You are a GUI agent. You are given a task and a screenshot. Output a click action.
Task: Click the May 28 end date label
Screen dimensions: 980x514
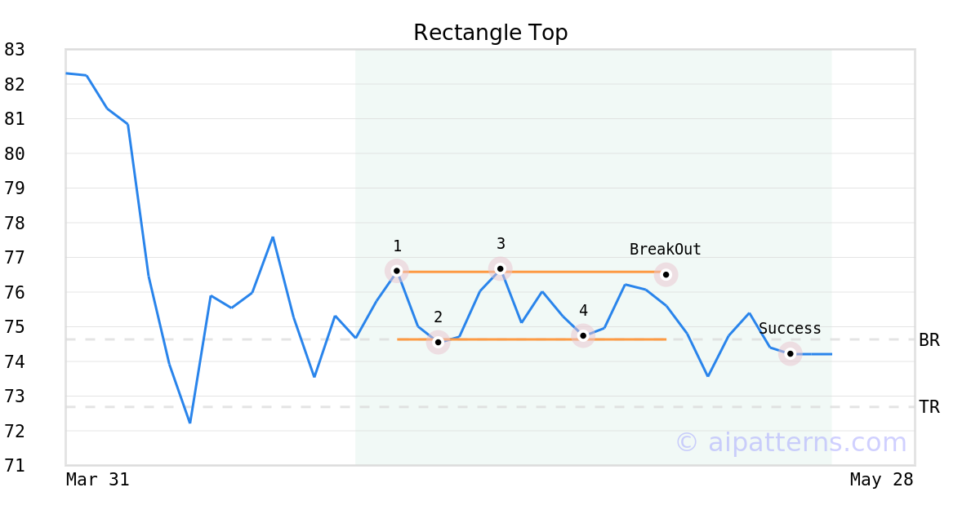pyautogui.click(x=881, y=480)
